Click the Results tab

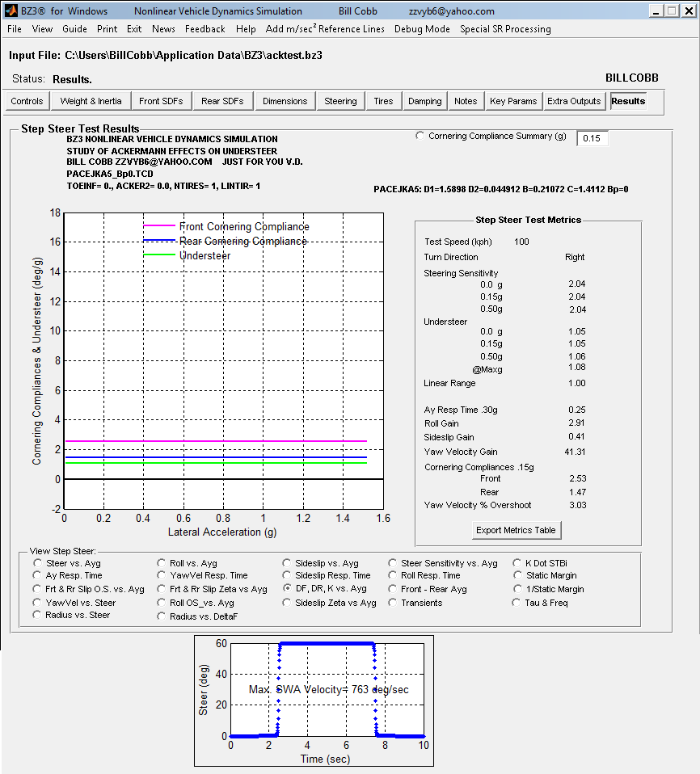click(628, 101)
